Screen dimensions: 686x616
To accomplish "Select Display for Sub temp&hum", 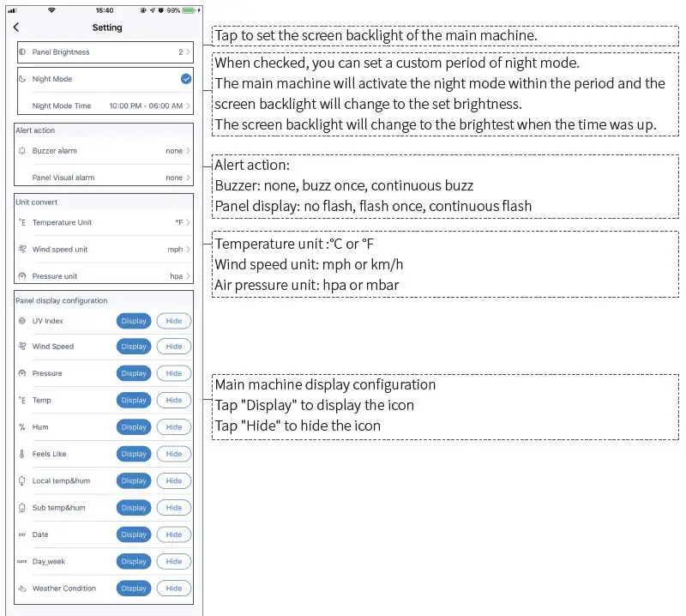I will click(134, 508).
